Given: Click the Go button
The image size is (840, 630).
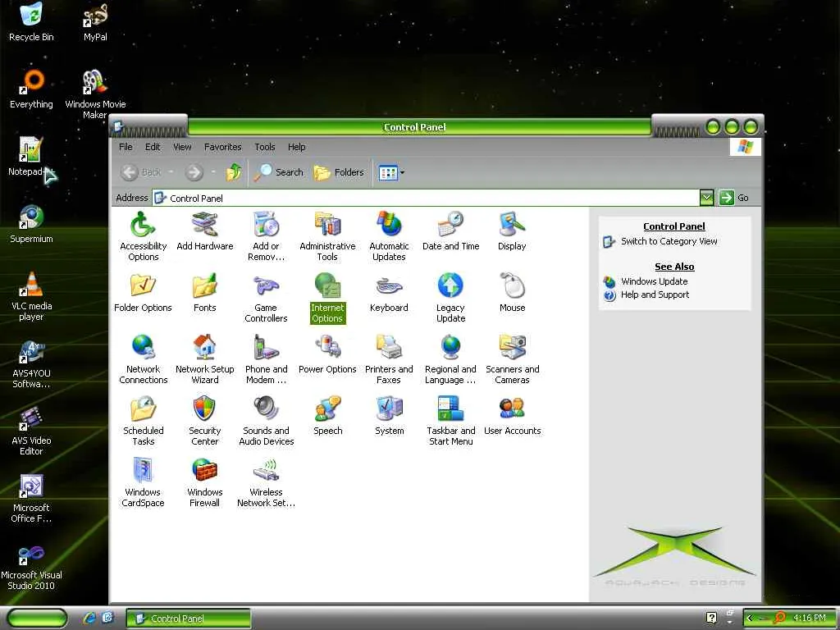Looking at the screenshot, I should tap(734, 198).
